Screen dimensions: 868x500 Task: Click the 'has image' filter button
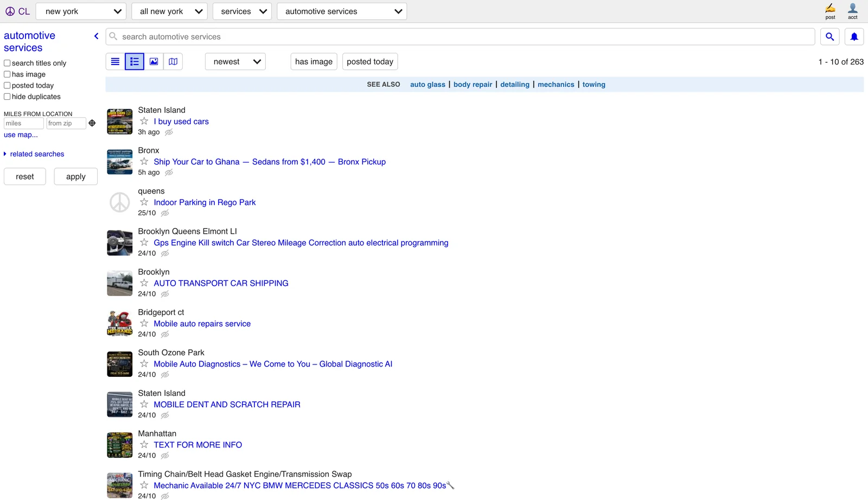[314, 62]
